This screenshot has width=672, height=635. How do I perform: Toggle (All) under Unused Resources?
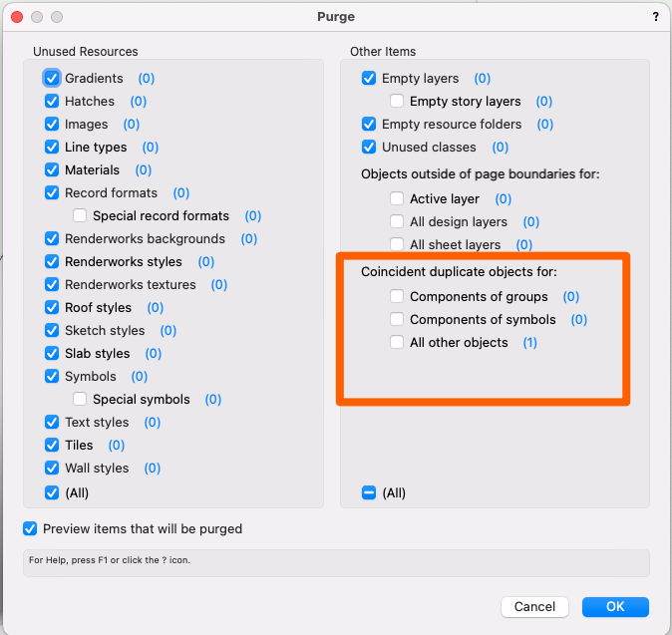[x=52, y=492]
